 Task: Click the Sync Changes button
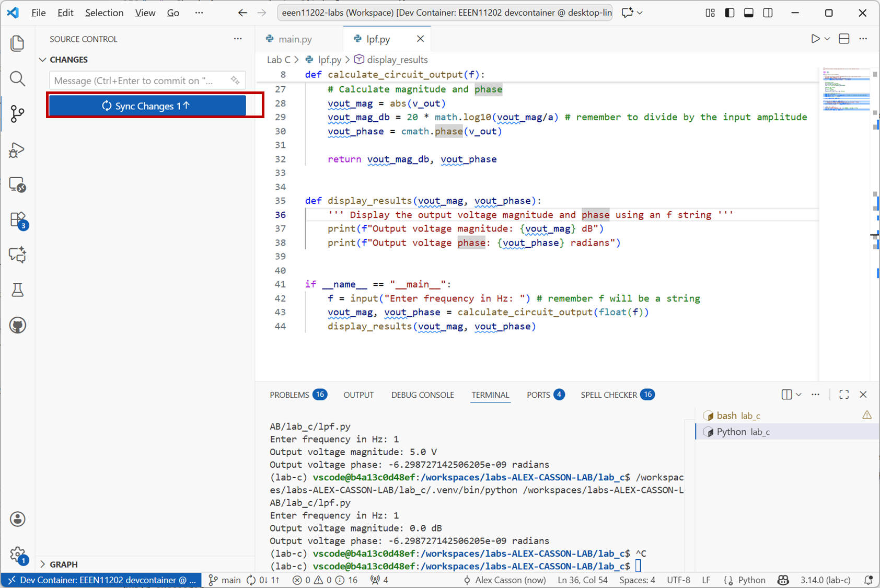click(x=147, y=106)
